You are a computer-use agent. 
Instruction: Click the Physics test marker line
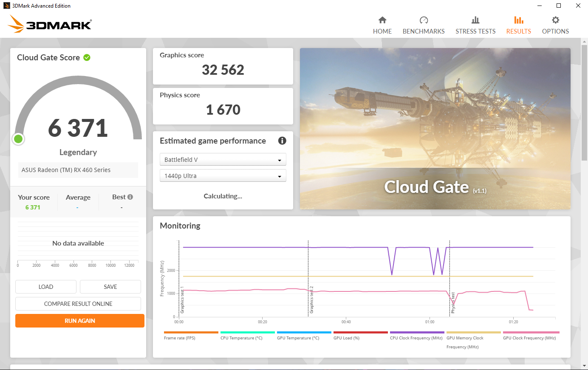(449, 278)
